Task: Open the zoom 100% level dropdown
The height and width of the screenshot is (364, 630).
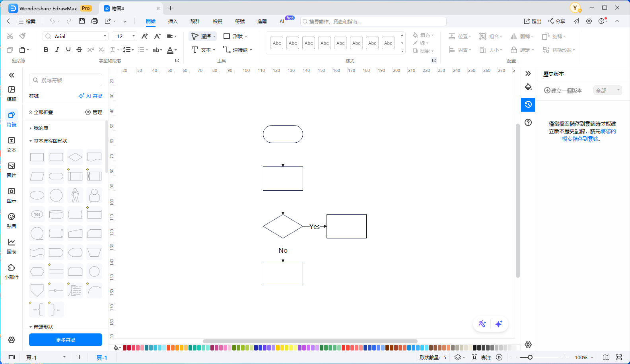Action: (x=583, y=357)
